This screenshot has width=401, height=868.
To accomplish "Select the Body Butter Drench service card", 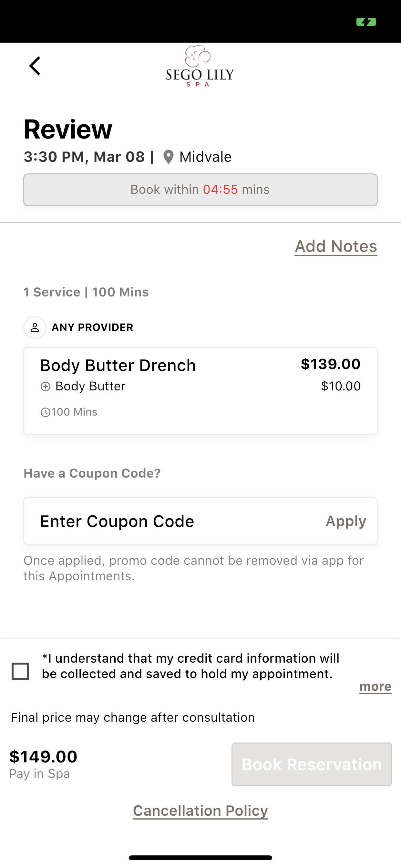I will (200, 391).
